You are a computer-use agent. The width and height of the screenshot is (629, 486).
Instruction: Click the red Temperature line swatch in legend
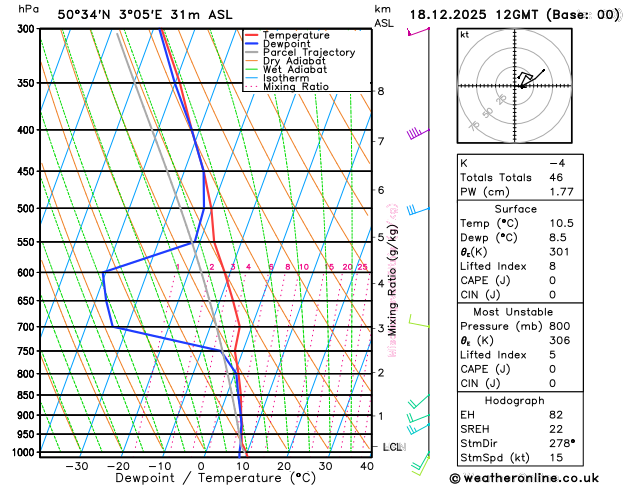(x=252, y=35)
